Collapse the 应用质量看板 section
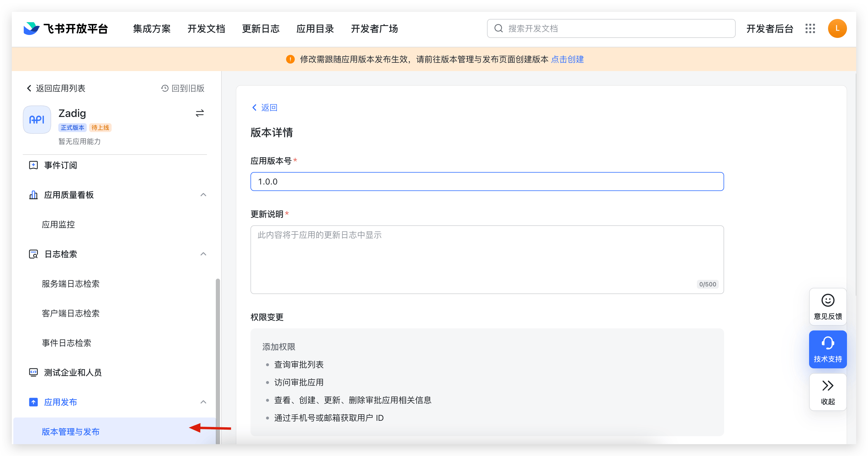Image resolution: width=868 pixels, height=456 pixels. tap(203, 195)
